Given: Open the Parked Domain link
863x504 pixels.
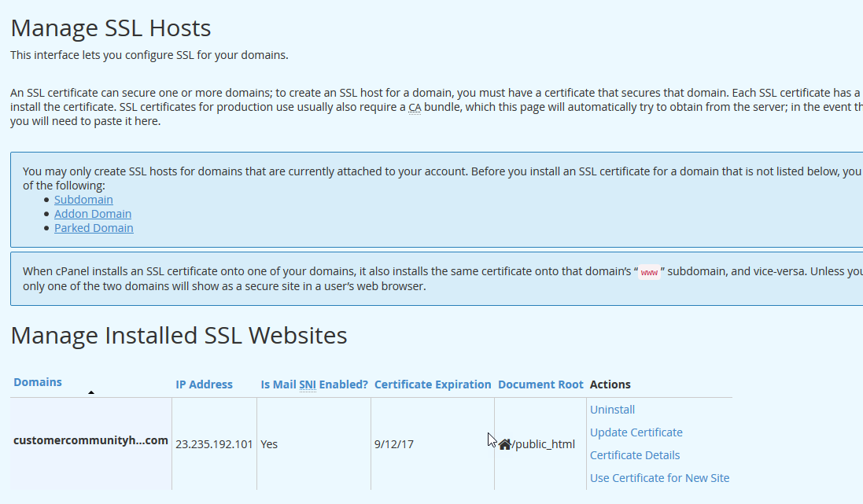Looking at the screenshot, I should pyautogui.click(x=94, y=228).
